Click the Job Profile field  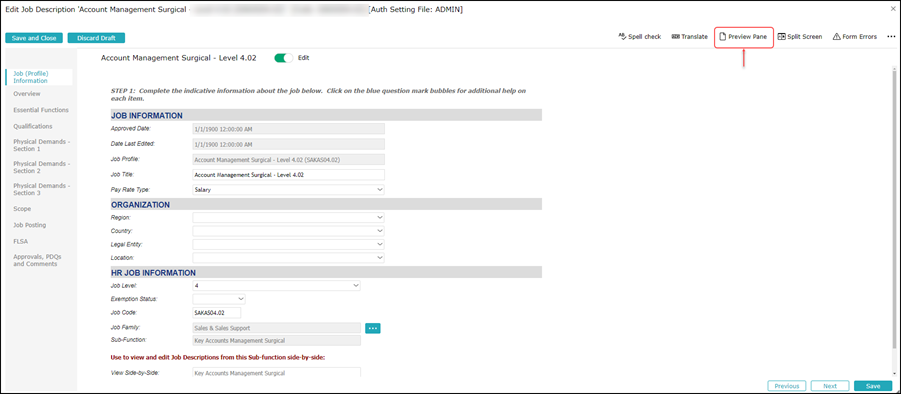tap(288, 159)
